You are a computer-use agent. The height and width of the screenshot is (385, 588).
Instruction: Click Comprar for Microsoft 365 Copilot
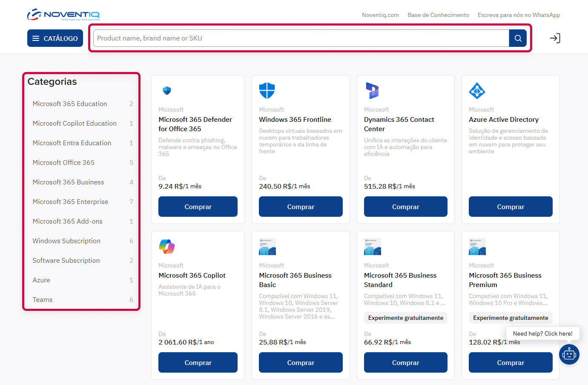tap(198, 362)
